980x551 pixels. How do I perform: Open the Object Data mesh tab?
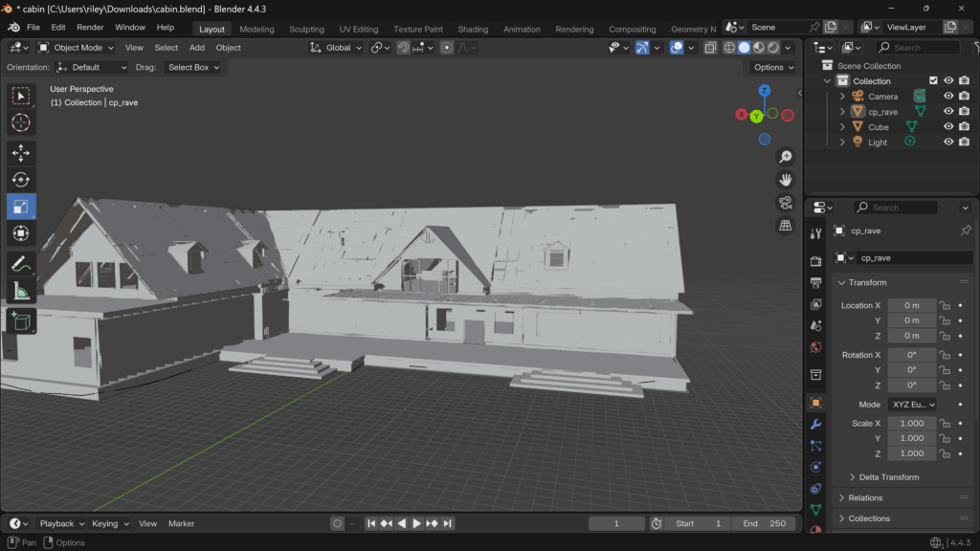tap(815, 510)
